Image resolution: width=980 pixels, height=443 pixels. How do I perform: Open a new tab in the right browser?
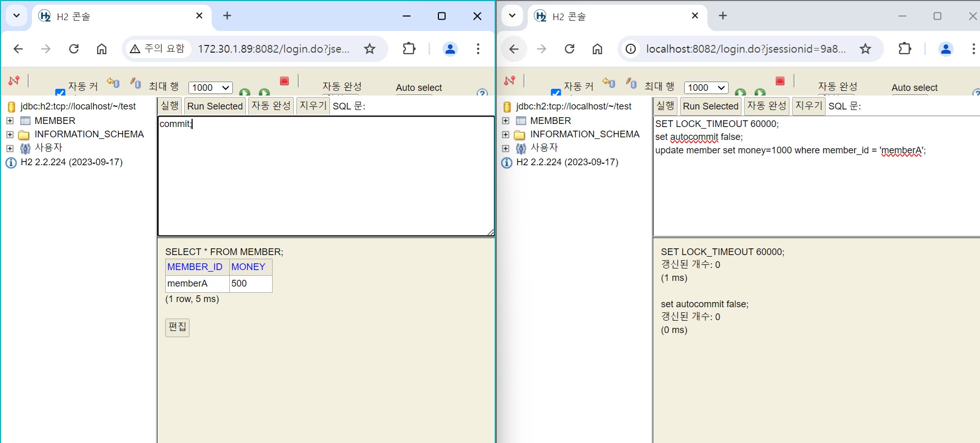tap(723, 15)
